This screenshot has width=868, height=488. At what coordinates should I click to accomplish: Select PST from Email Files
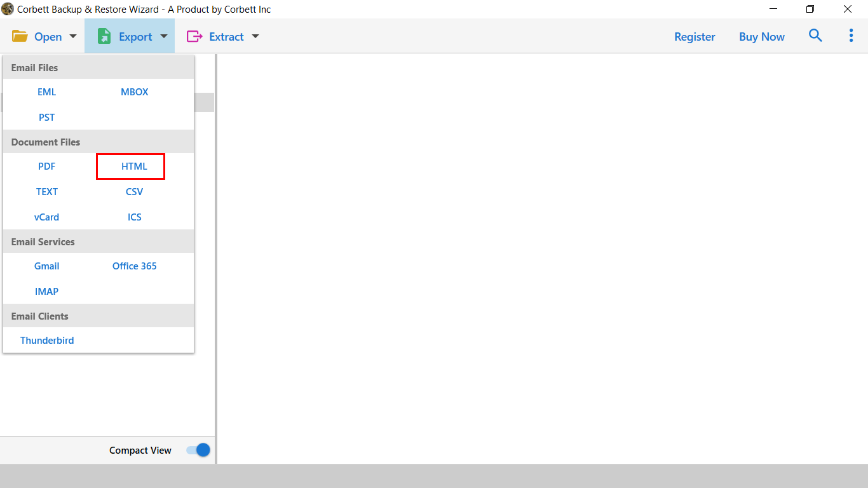point(46,118)
